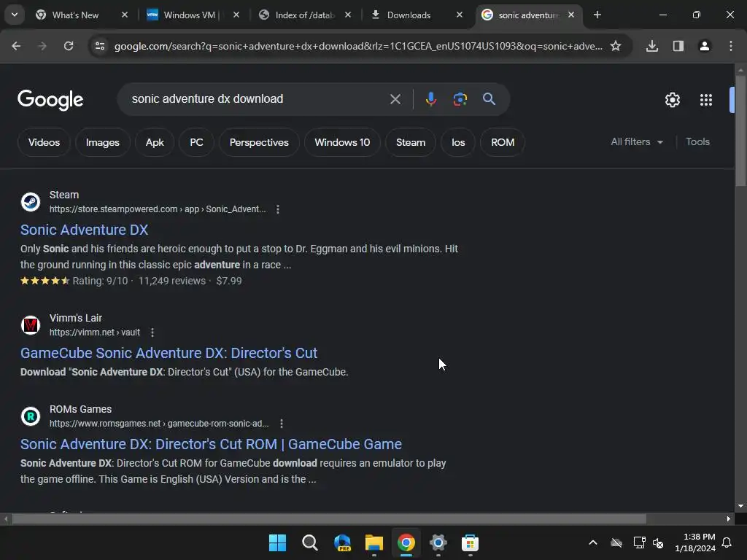Close the Windows VM tab
This screenshot has width=747, height=560.
[236, 15]
